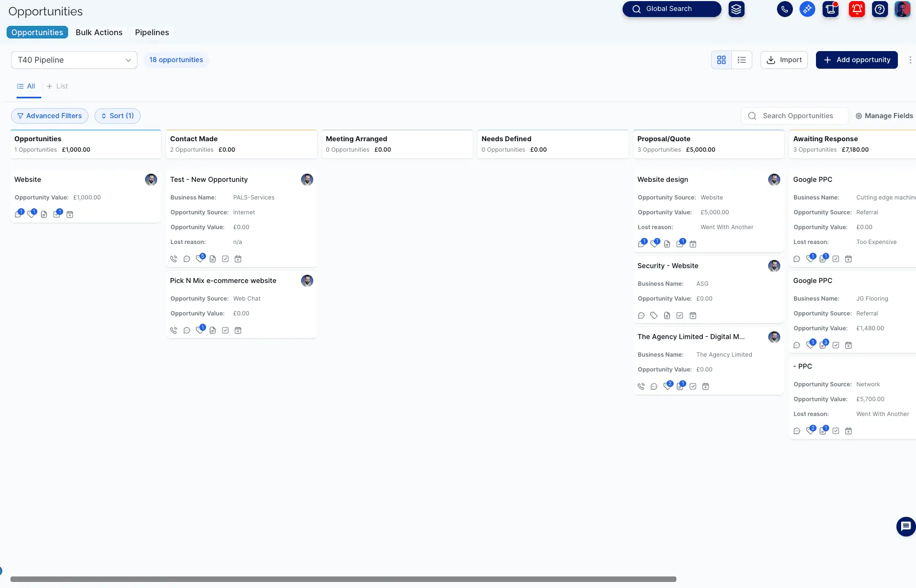Click the tags icon on Pick N Mix card
The image size is (916, 588).
tap(200, 330)
